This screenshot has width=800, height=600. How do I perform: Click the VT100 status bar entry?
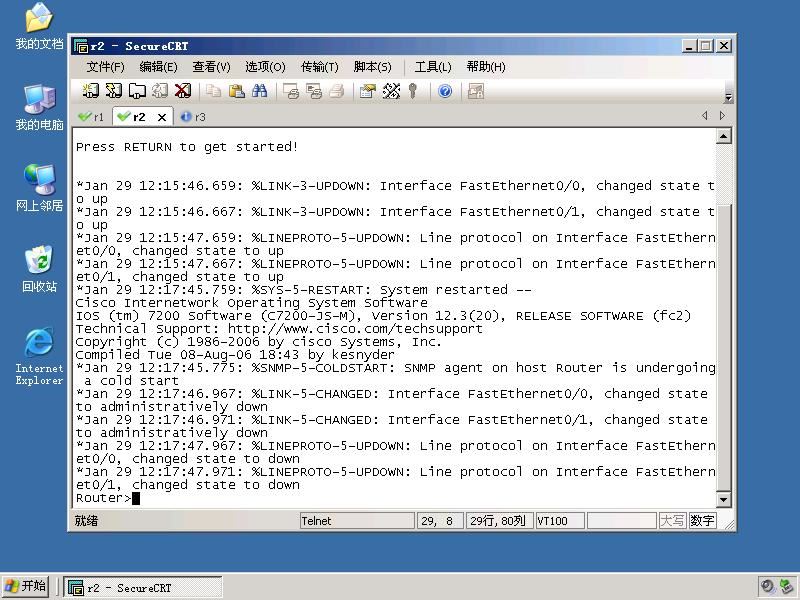560,521
